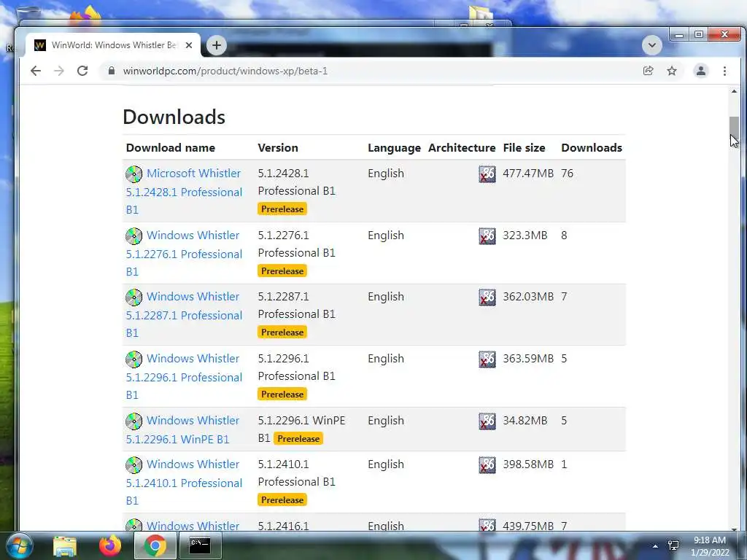Click the x86 architecture icon in the 477.47MB row
The width and height of the screenshot is (747, 560).
pyautogui.click(x=487, y=174)
